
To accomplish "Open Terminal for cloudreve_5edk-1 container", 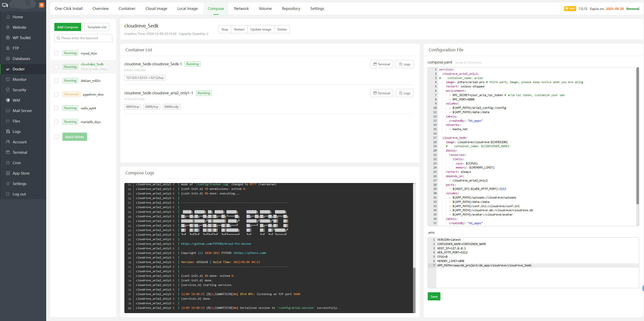I will (x=382, y=64).
